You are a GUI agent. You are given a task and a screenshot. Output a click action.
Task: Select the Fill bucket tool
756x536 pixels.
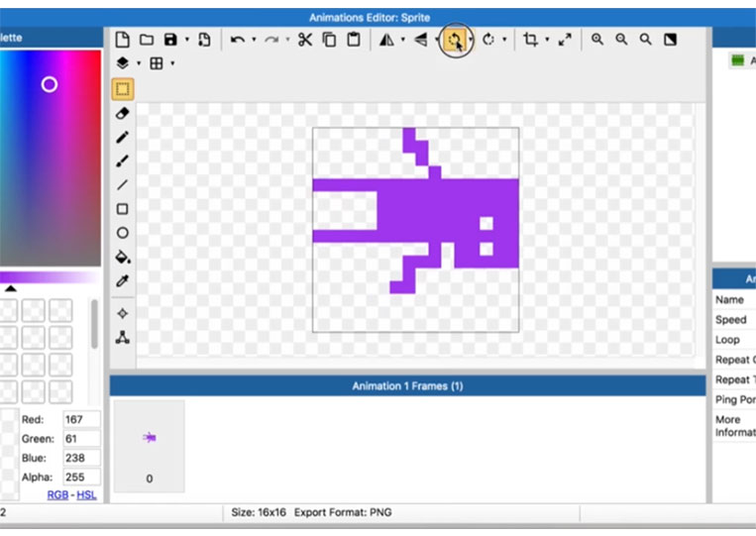tap(123, 257)
